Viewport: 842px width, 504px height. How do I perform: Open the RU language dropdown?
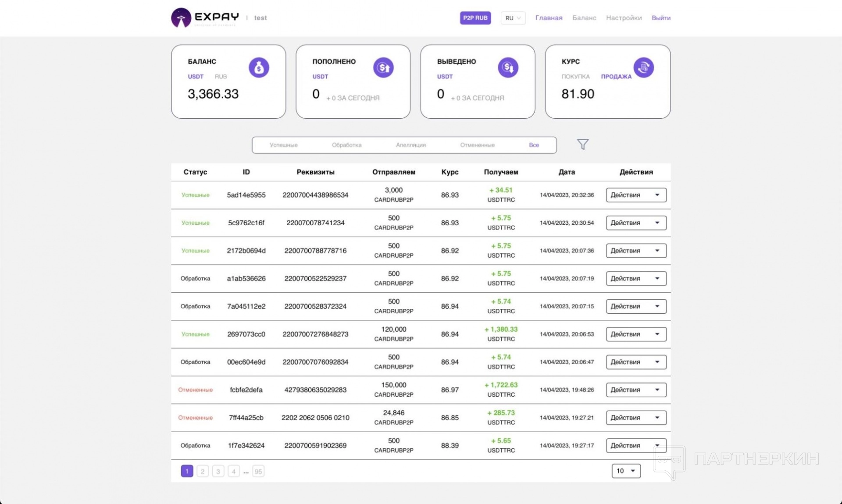(513, 18)
